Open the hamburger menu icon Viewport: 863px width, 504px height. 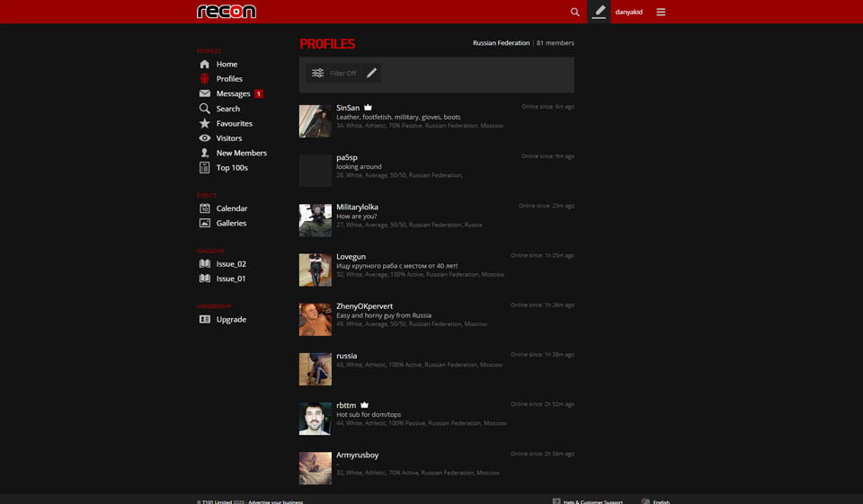(661, 12)
